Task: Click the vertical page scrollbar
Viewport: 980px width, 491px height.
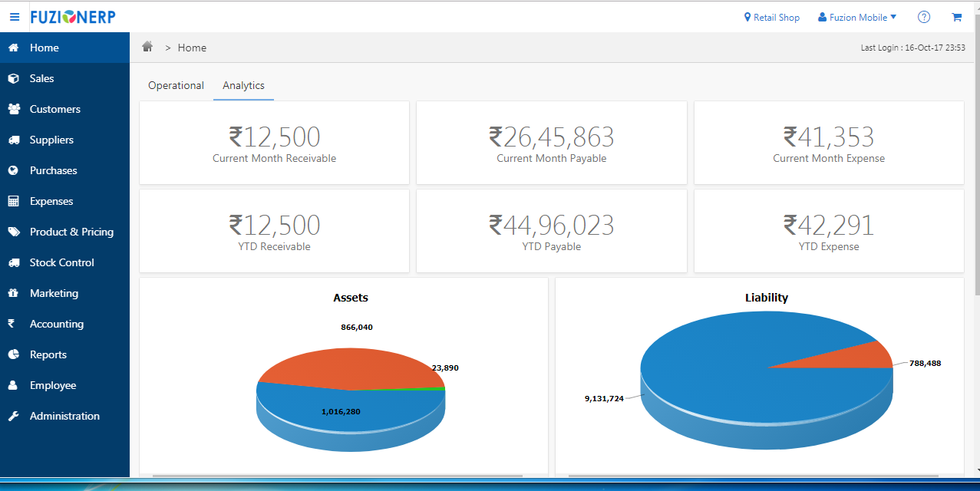Action: pyautogui.click(x=976, y=153)
